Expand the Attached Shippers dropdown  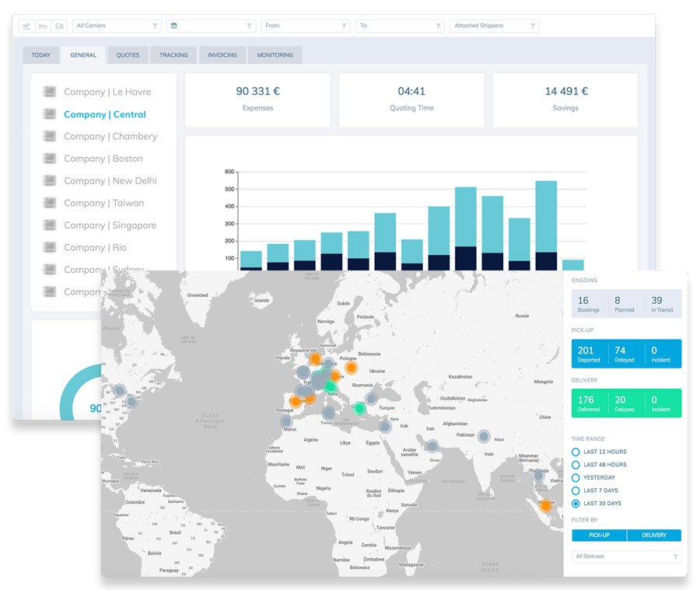click(x=494, y=26)
